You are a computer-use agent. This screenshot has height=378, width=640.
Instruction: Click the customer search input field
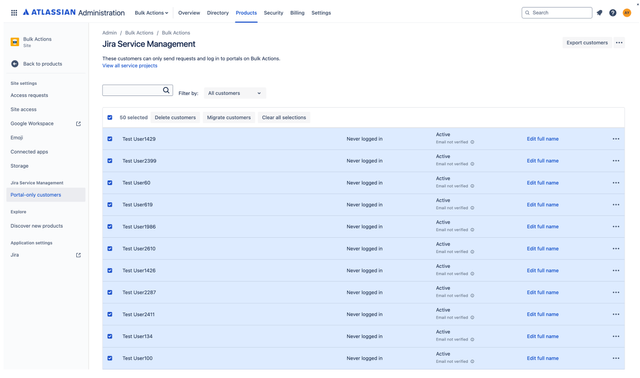tap(138, 90)
